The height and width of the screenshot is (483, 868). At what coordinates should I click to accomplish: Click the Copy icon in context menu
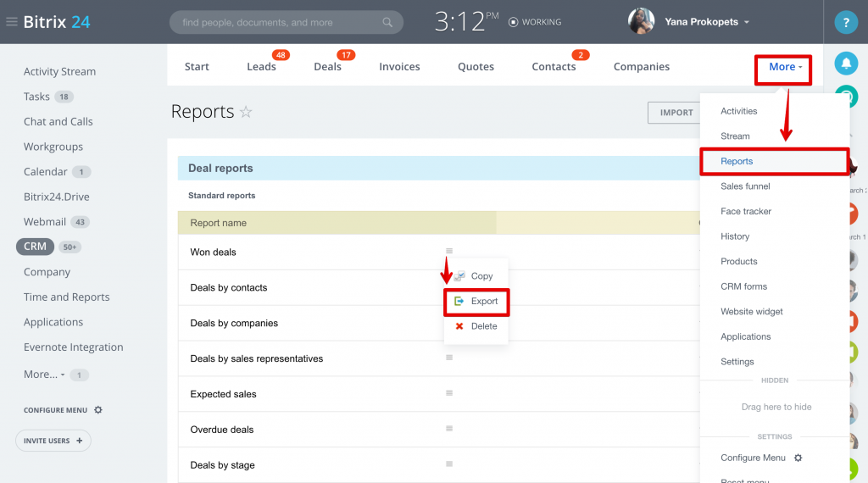[459, 275]
